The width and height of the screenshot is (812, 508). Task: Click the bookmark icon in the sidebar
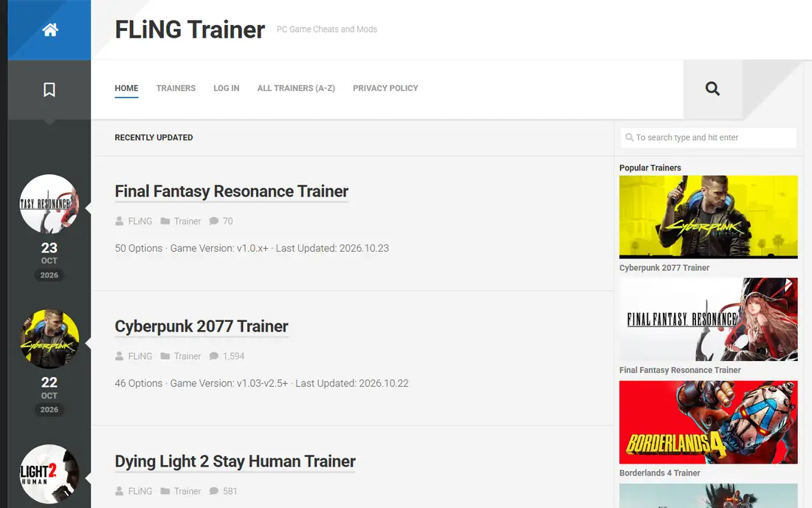[49, 89]
